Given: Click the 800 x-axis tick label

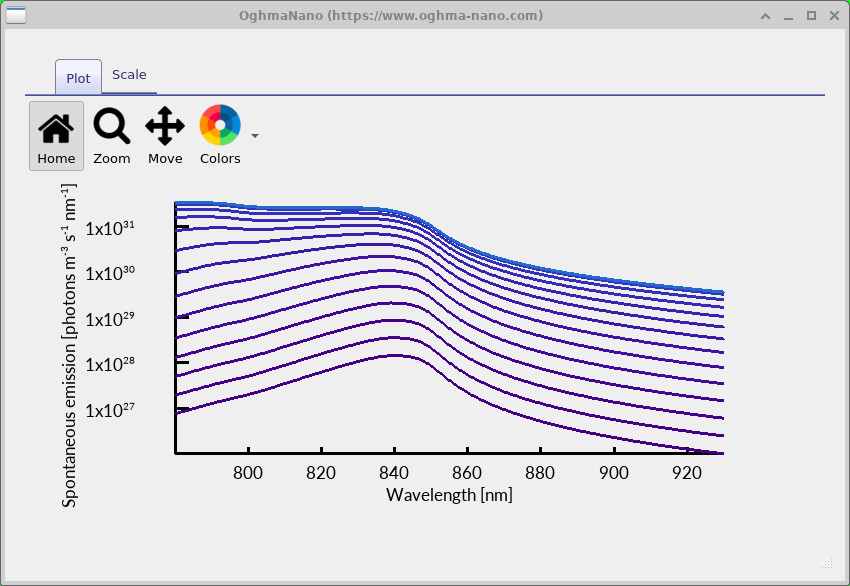Looking at the screenshot, I should click(x=248, y=473).
